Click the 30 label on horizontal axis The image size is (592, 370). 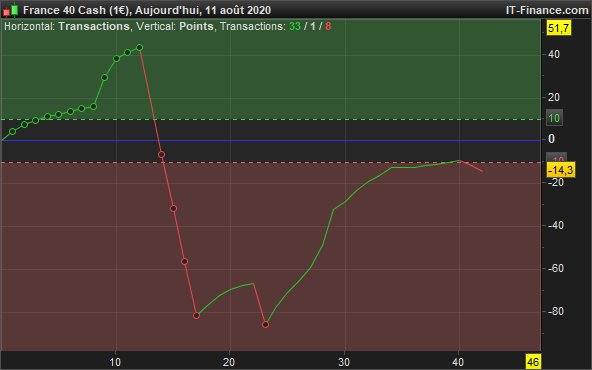click(x=344, y=362)
